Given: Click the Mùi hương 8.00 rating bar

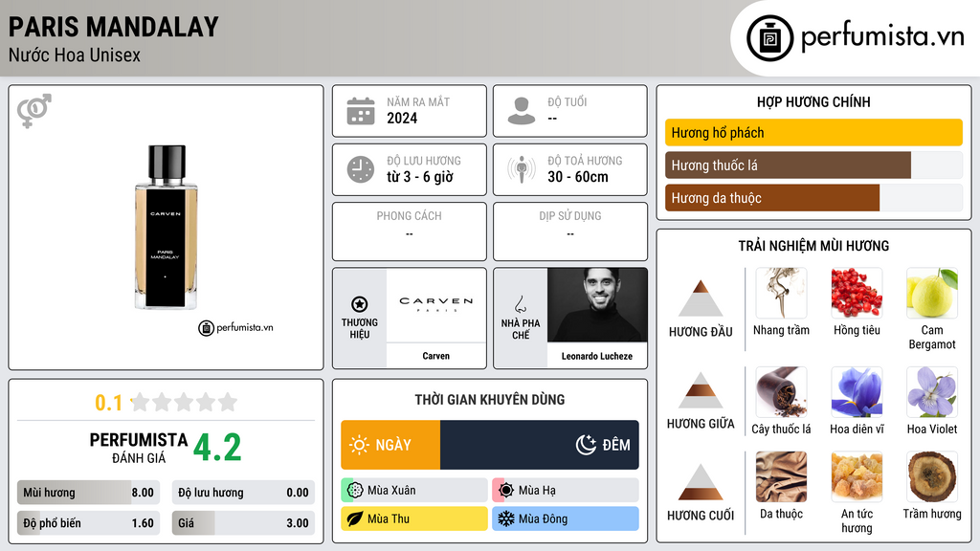Looking at the screenshot, I should tap(89, 493).
